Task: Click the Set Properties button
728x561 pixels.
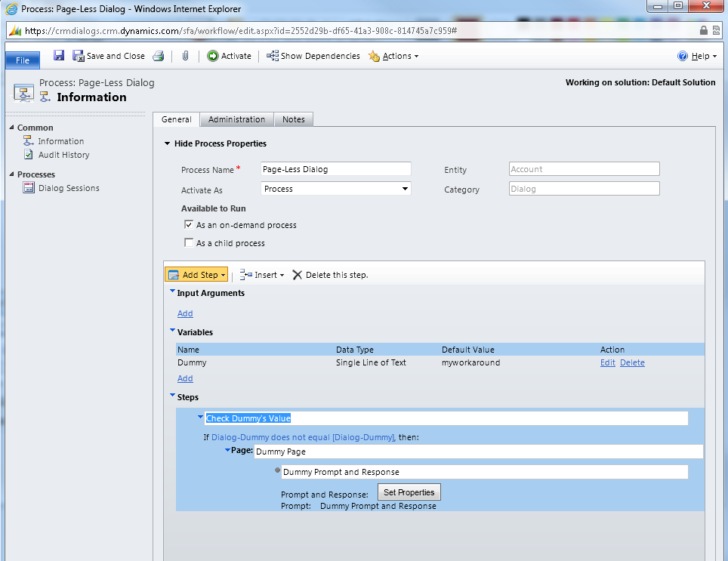Action: pos(409,492)
